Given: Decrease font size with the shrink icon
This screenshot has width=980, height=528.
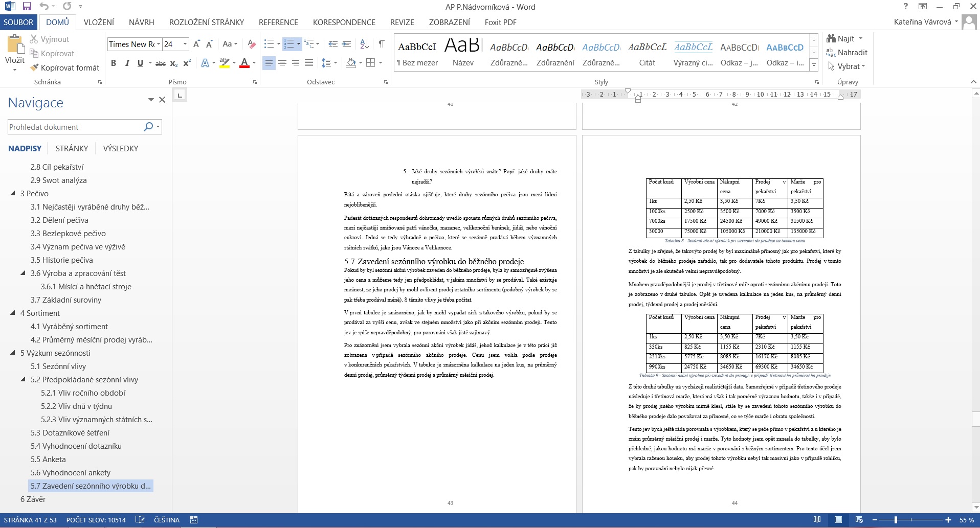Looking at the screenshot, I should click(x=209, y=44).
